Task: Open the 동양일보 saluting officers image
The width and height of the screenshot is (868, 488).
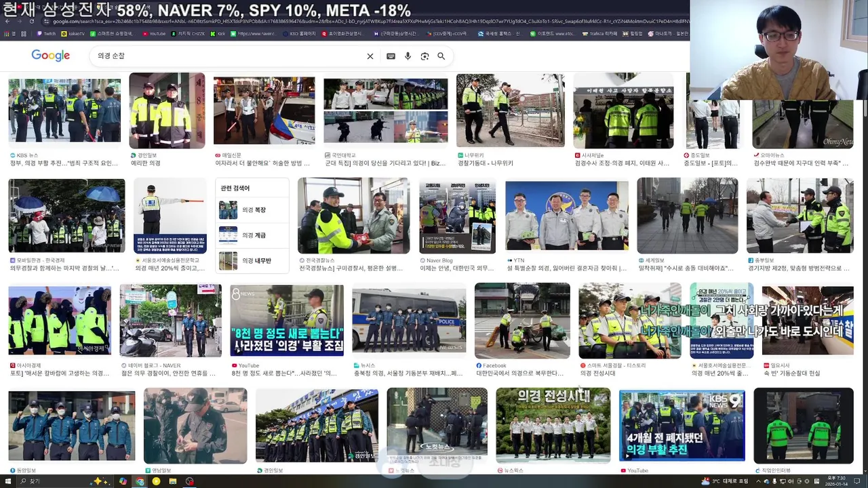Action: pyautogui.click(x=72, y=426)
